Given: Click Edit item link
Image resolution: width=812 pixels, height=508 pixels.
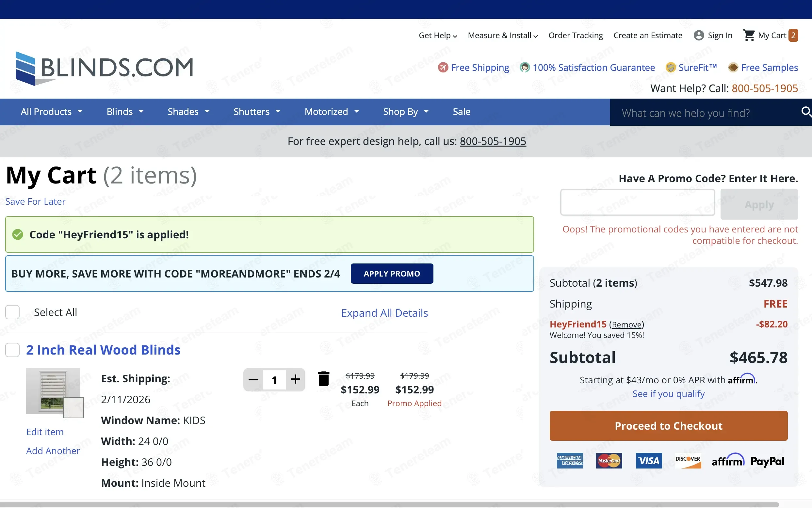Looking at the screenshot, I should 45,432.
